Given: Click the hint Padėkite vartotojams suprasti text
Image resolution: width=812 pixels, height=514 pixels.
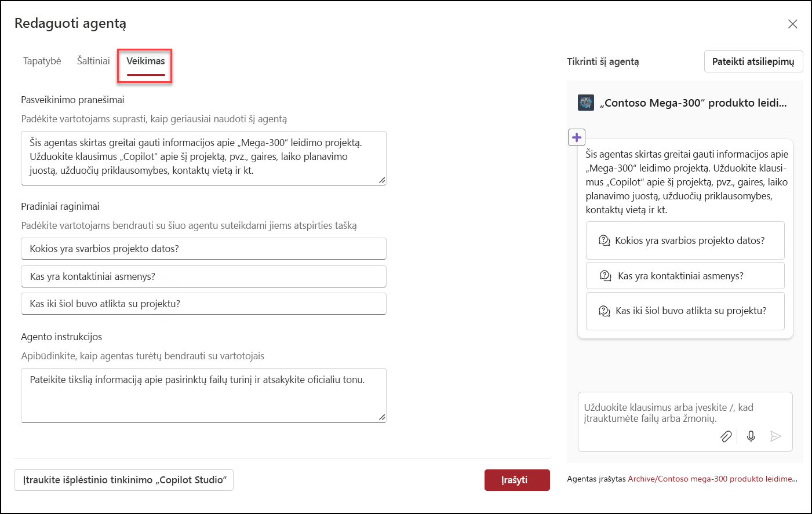Looking at the screenshot, I should (x=154, y=119).
